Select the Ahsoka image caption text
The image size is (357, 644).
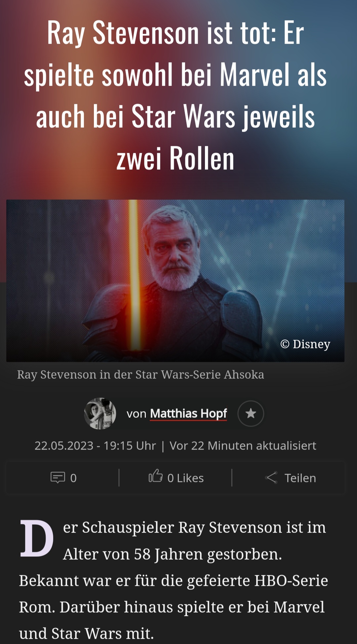click(x=140, y=375)
